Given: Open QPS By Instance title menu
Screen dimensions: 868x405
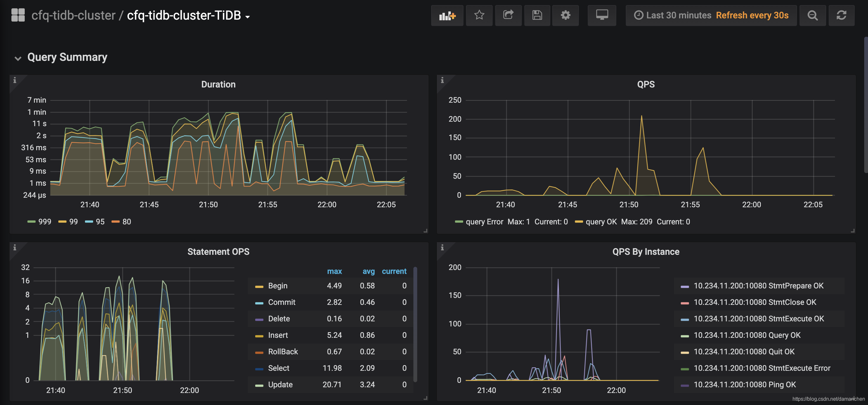Looking at the screenshot, I should tap(645, 252).
